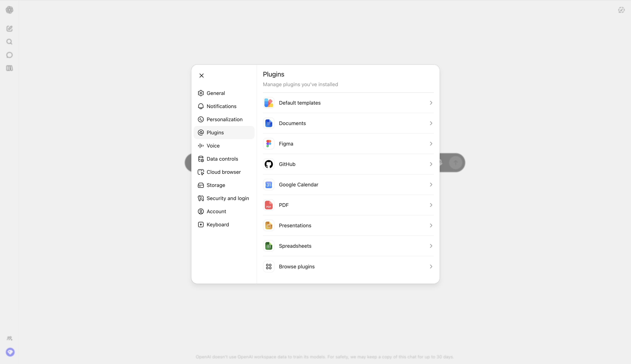The image size is (631, 364).
Task: Open the Keyboard settings tab
Action: [224, 225]
